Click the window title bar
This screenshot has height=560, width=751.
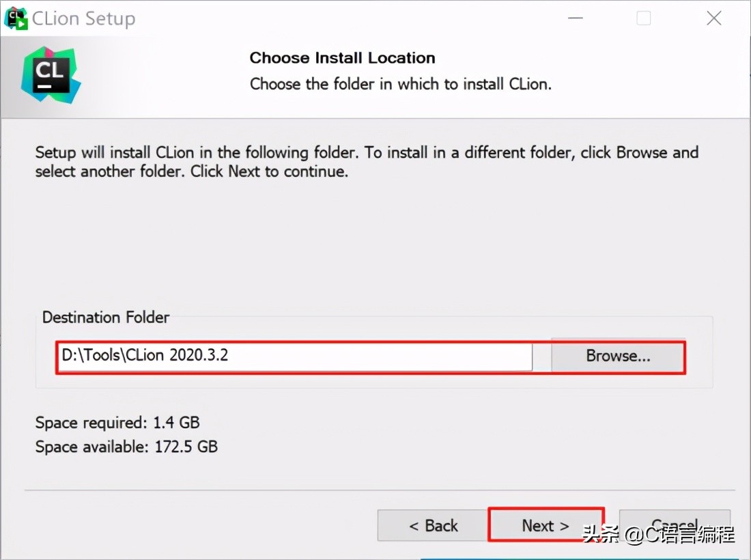click(x=341, y=18)
